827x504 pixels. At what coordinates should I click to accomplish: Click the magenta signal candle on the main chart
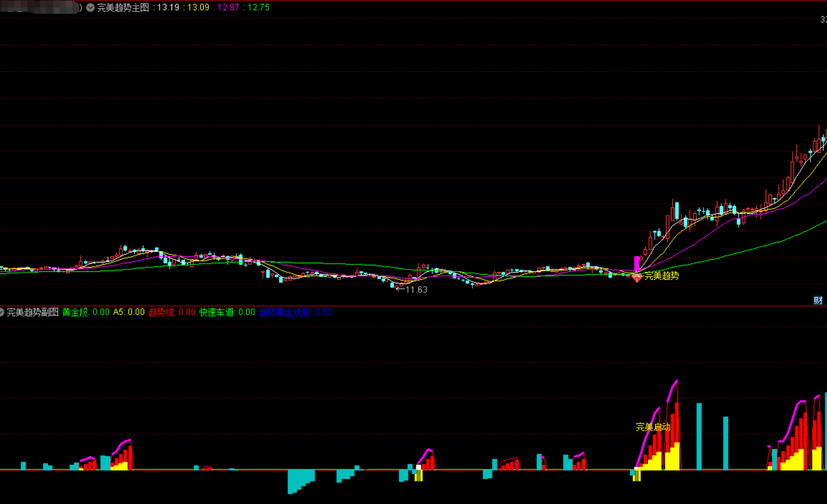636,264
